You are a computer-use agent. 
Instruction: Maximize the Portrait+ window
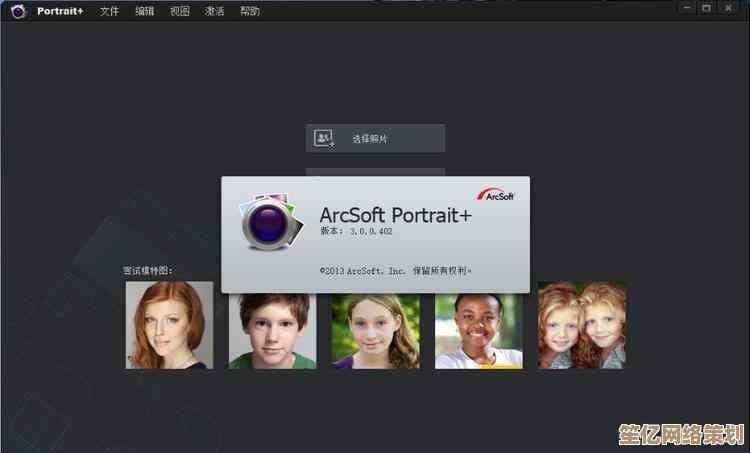(706, 8)
